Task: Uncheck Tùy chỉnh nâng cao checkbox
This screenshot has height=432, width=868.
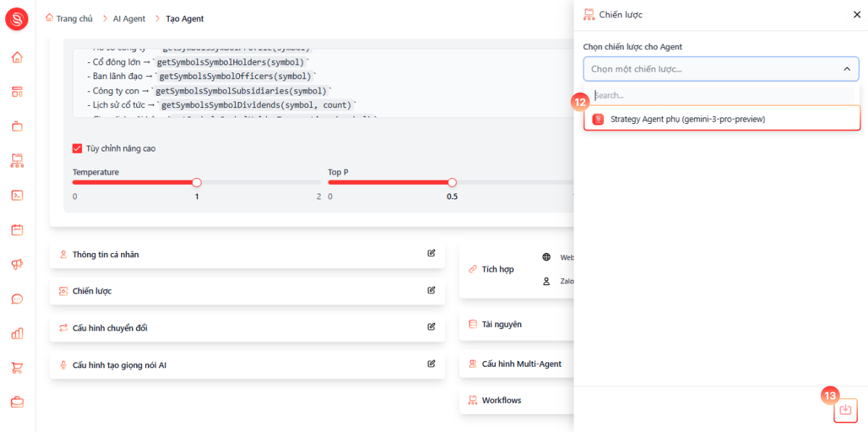Action: [77, 149]
